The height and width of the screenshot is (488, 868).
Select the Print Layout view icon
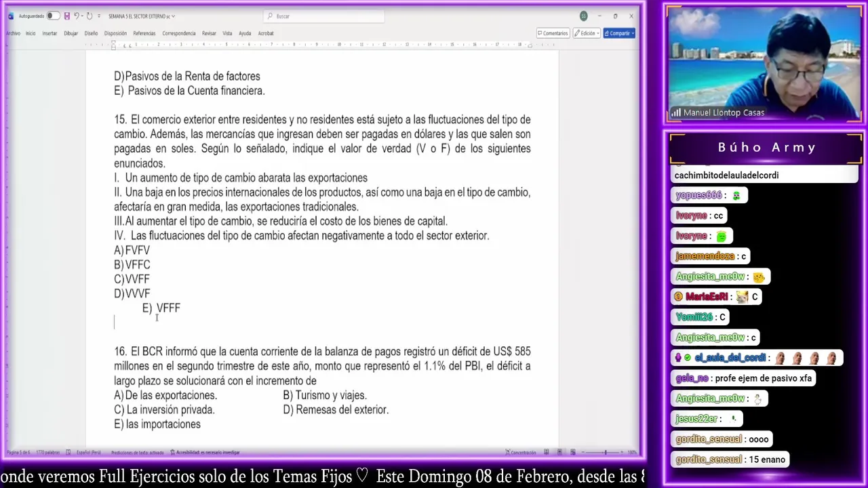[x=559, y=452]
